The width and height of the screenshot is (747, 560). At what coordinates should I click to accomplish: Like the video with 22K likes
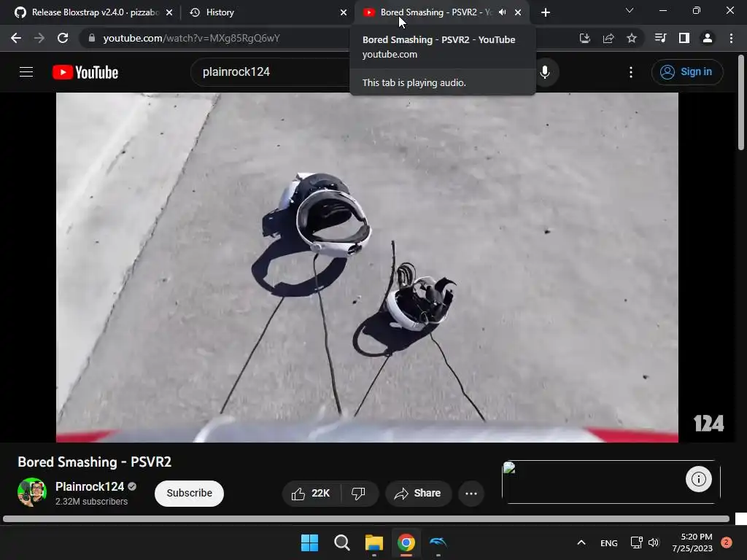[x=311, y=494]
